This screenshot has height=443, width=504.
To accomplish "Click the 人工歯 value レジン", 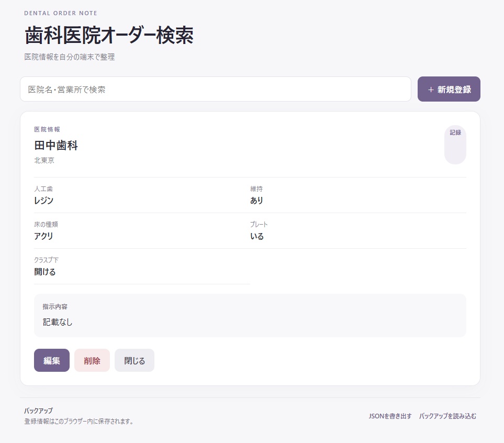I will point(44,201).
